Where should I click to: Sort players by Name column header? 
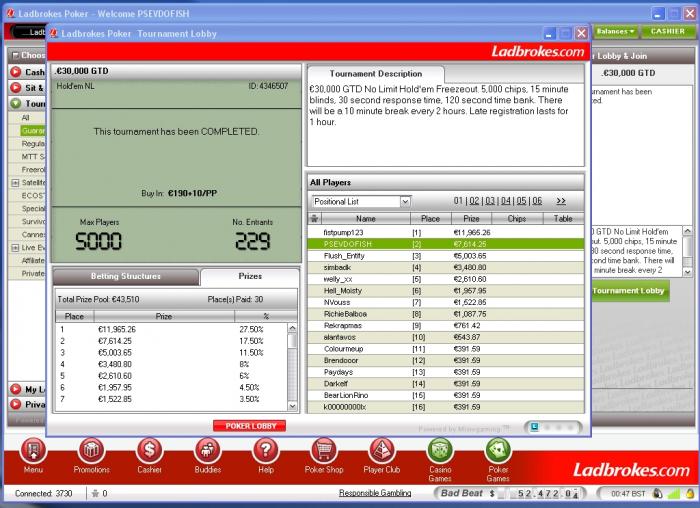tap(366, 219)
